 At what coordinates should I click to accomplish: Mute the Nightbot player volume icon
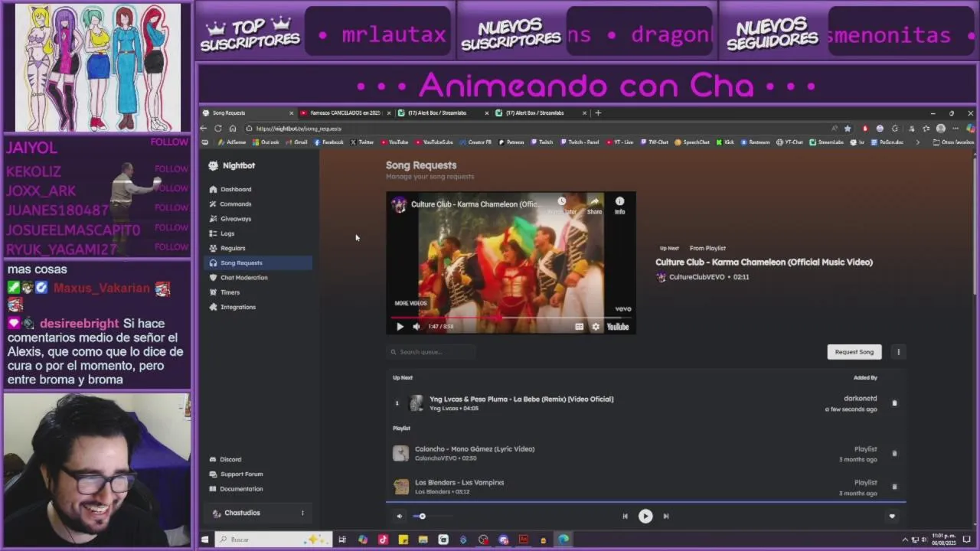tap(399, 517)
